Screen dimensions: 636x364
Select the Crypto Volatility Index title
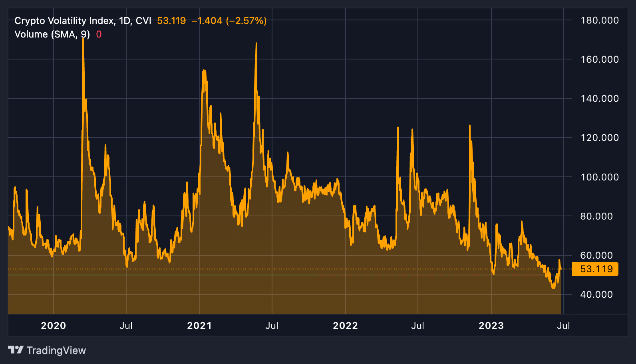coord(83,21)
